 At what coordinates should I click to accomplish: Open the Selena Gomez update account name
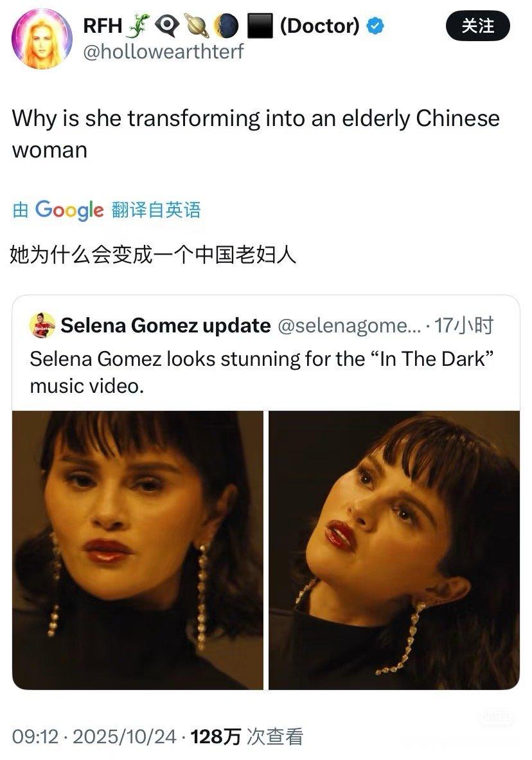(166, 325)
